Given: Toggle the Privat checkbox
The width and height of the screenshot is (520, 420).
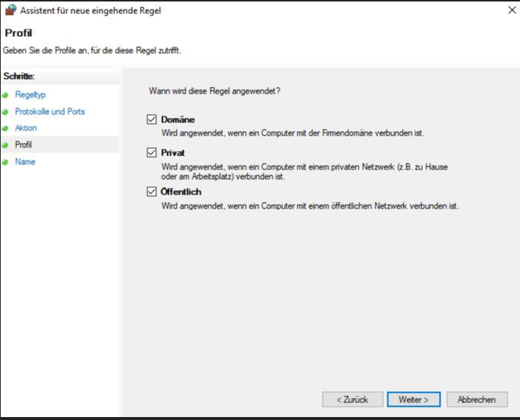Looking at the screenshot, I should point(152,153).
